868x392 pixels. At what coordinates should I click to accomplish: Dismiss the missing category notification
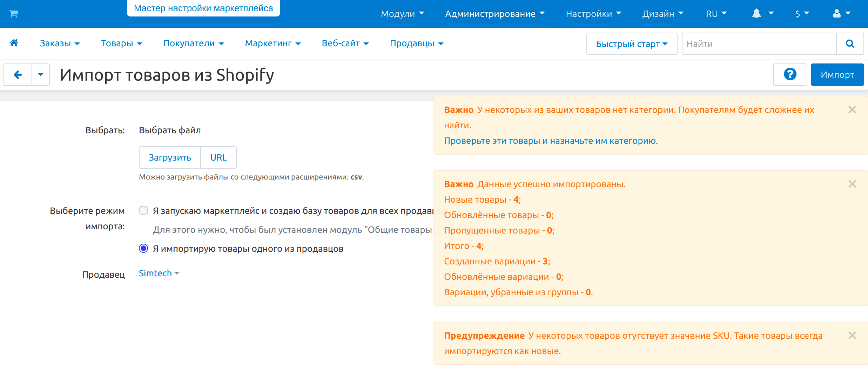tap(852, 110)
